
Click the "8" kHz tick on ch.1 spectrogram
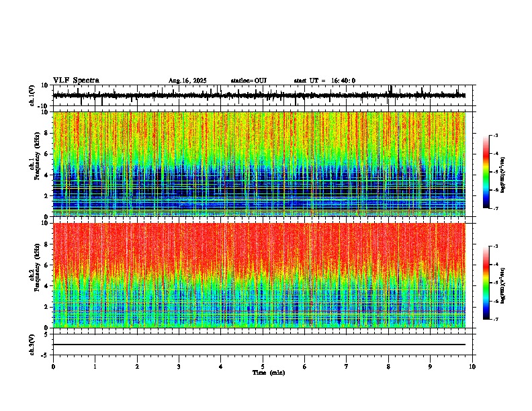[46, 133]
